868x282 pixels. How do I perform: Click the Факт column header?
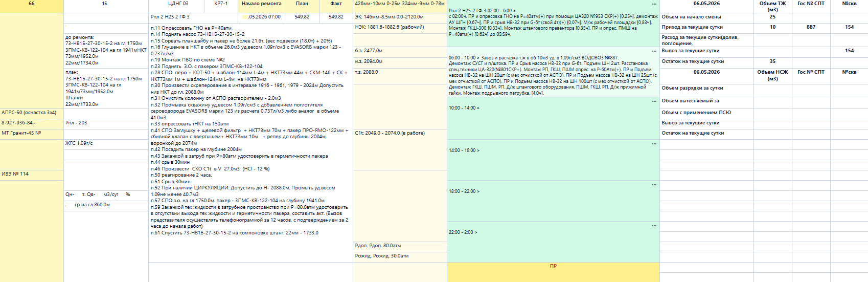[336, 4]
